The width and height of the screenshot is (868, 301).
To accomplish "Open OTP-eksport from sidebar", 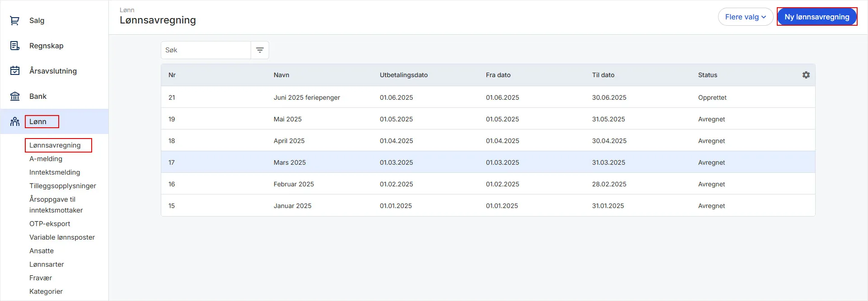I will [x=50, y=224].
